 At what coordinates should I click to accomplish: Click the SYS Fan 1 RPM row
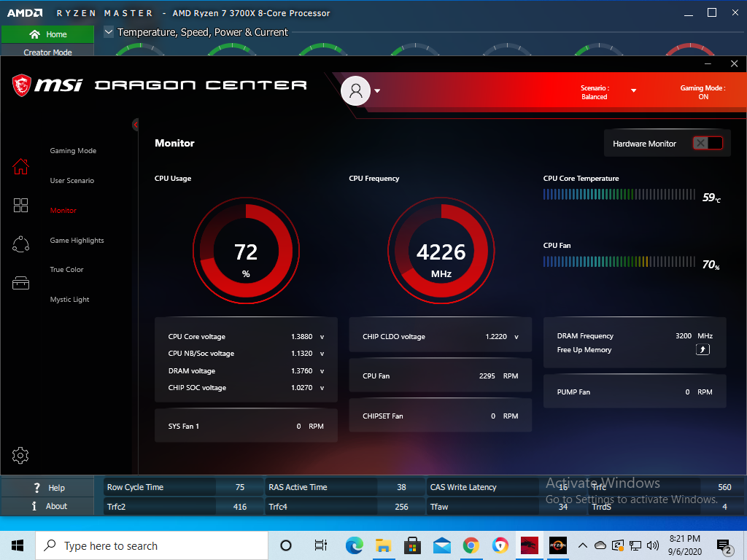[x=246, y=426]
